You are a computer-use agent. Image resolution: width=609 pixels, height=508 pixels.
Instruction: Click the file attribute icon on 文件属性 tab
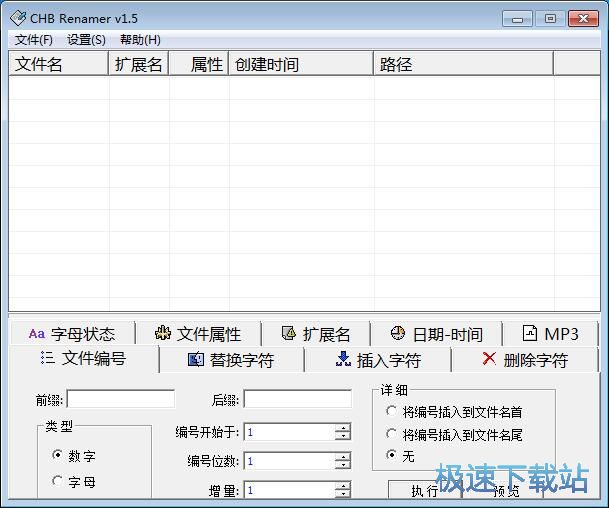[x=163, y=333]
